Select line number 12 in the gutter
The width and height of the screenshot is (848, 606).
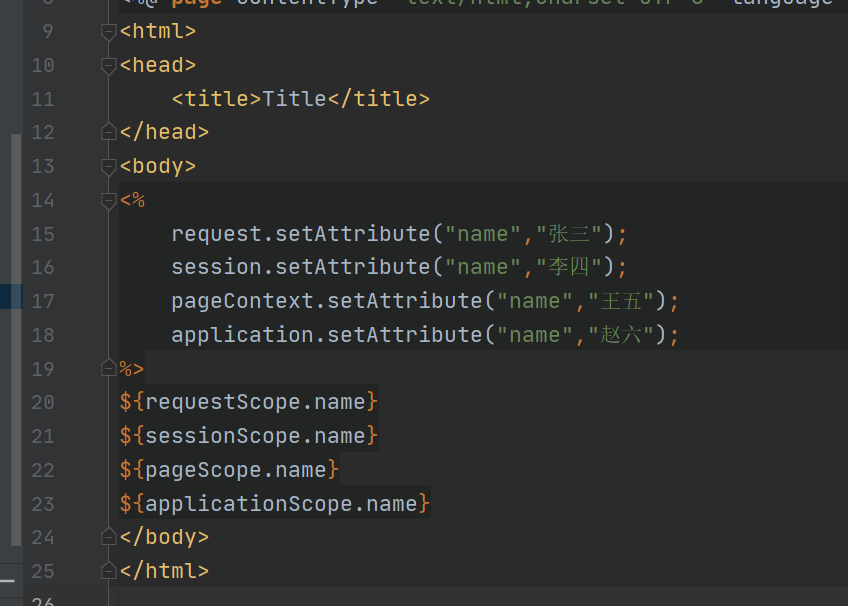(x=43, y=132)
